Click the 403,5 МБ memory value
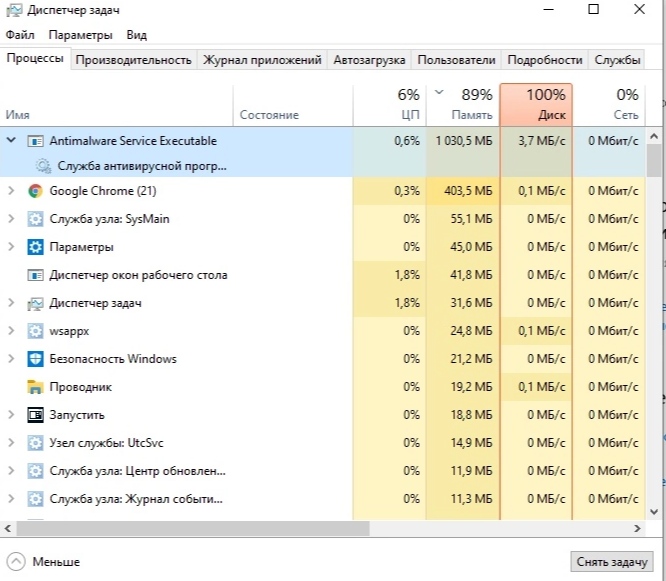 pyautogui.click(x=468, y=191)
